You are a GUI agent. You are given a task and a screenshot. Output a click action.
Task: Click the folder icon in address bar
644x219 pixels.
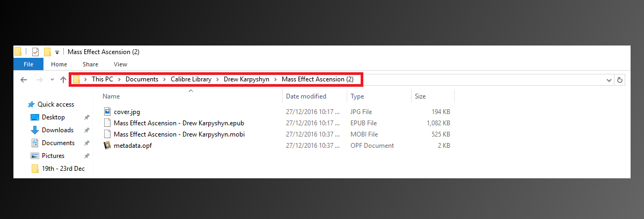pyautogui.click(x=76, y=80)
